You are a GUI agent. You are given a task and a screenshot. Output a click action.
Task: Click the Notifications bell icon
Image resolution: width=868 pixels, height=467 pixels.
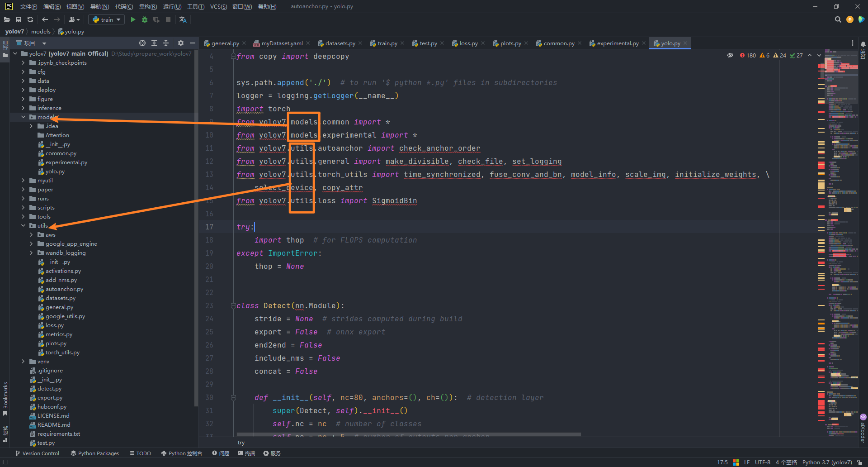[863, 44]
